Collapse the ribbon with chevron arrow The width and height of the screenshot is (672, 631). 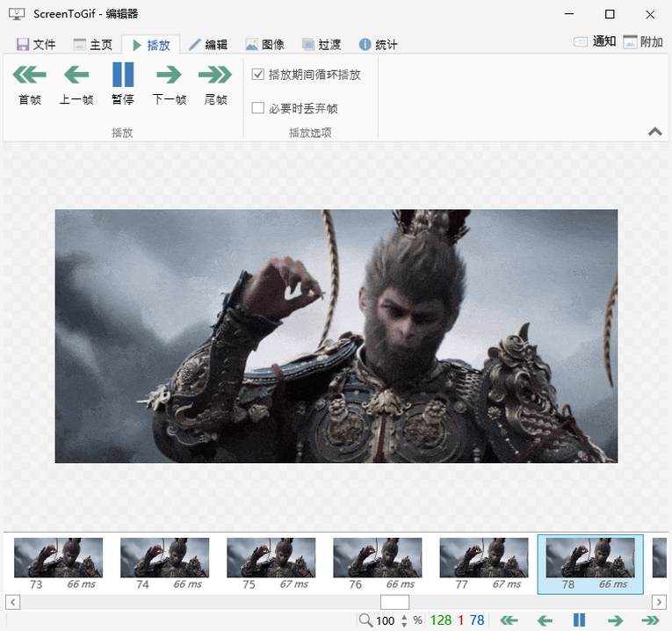tap(654, 132)
